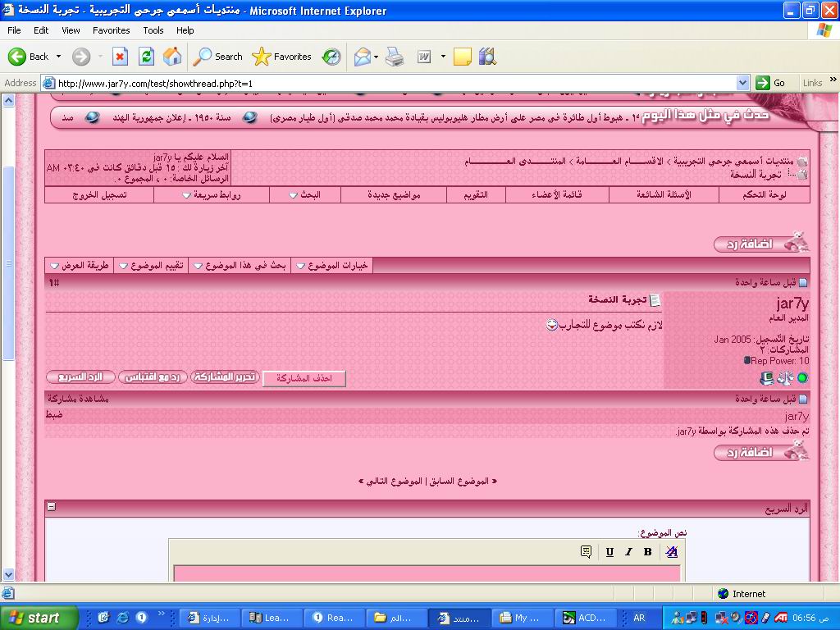The image size is (840, 630).
Task: Click the vertical scrollbar down arrow
Action: click(x=8, y=575)
